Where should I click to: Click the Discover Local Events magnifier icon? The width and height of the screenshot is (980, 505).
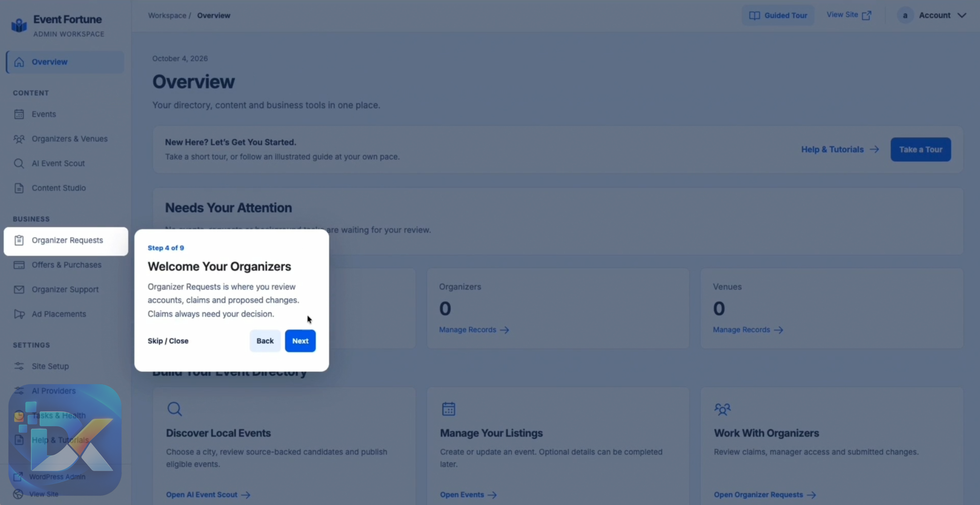174,409
